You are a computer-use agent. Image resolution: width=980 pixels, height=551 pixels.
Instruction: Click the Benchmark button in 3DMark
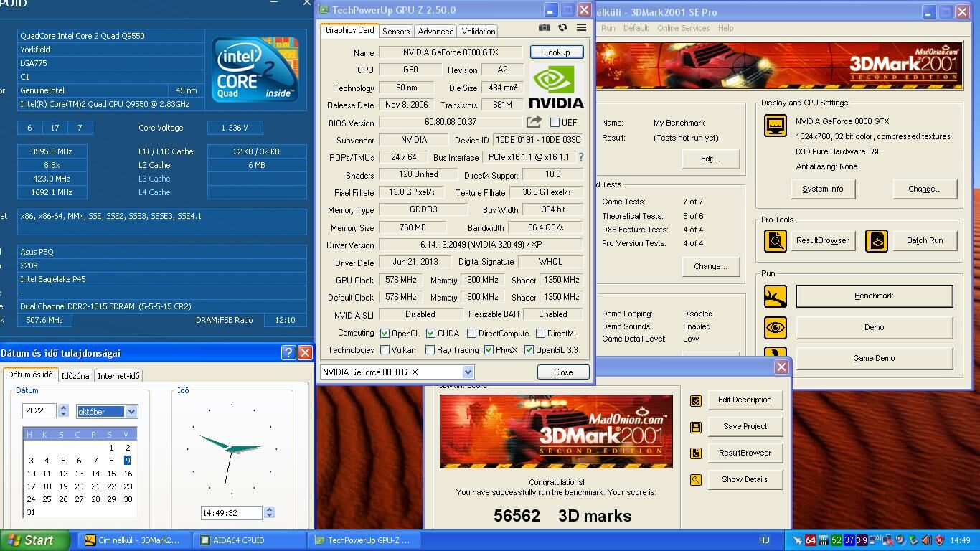(874, 296)
